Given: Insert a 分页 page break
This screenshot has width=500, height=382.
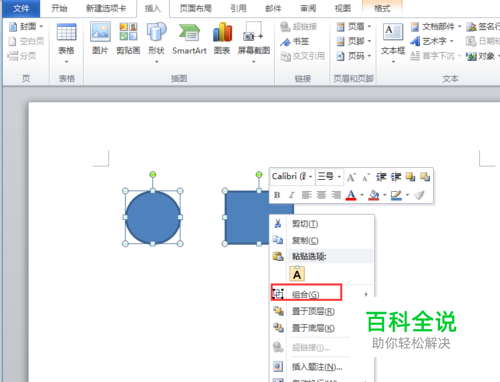Looking at the screenshot, I should (x=22, y=56).
